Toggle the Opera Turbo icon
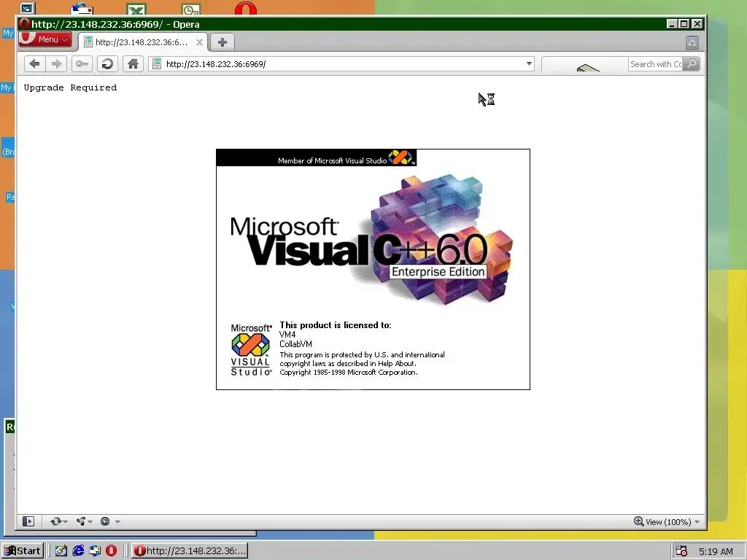Viewport: 747px width, 560px height. pyautogui.click(x=105, y=521)
